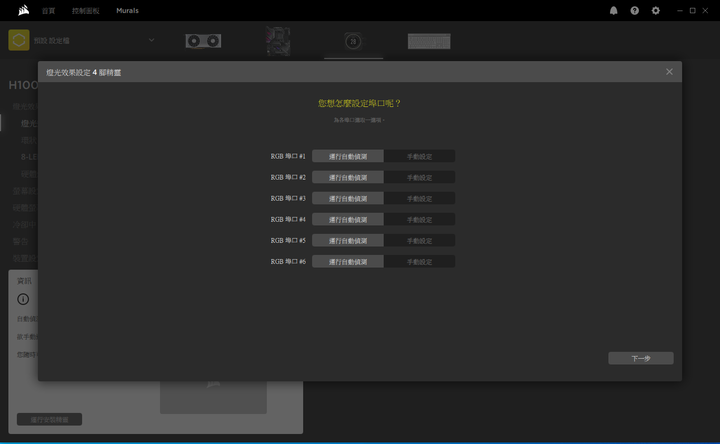Click the 資訊 panel heading
Viewport: 720px width, 444px height.
[x=24, y=281]
